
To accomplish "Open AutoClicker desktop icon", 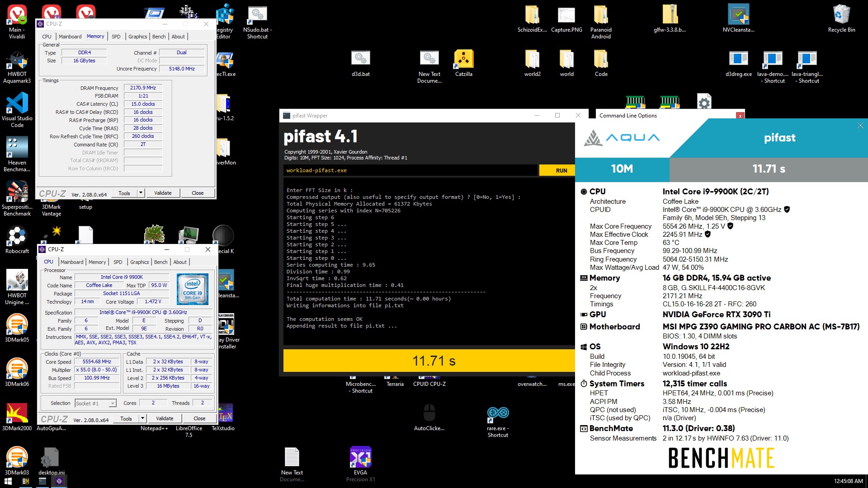I will click(x=429, y=417).
